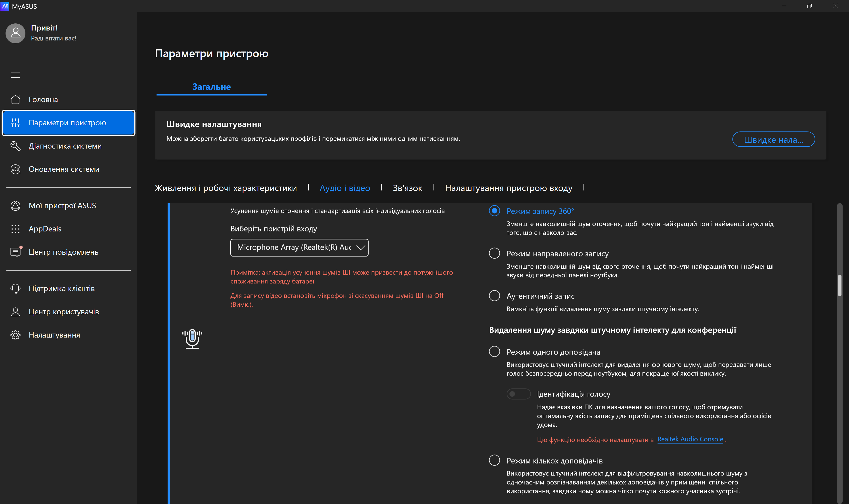Open the Realtek Audio Console link
Screen dimensions: 849x504
point(690,439)
